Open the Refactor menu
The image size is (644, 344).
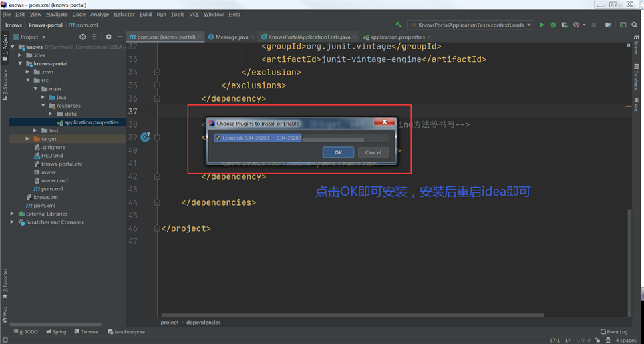point(124,15)
